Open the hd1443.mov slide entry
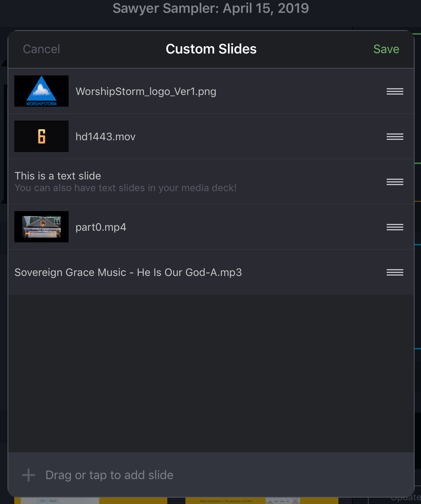 pos(211,136)
